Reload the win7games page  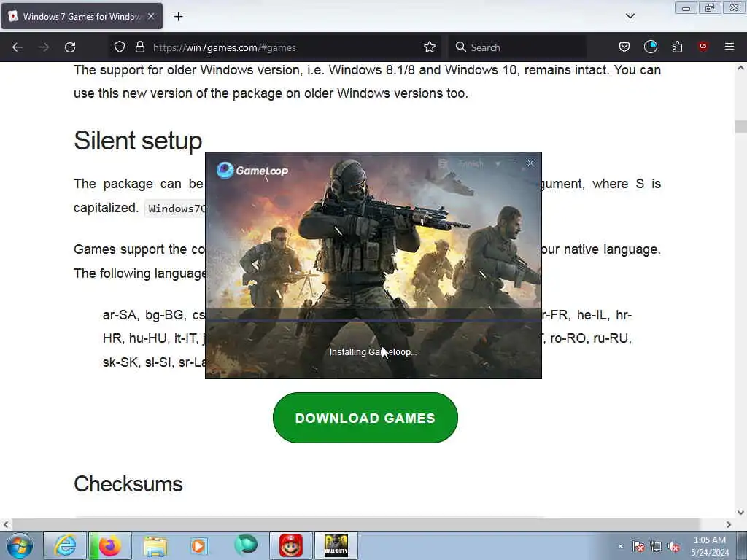point(70,47)
